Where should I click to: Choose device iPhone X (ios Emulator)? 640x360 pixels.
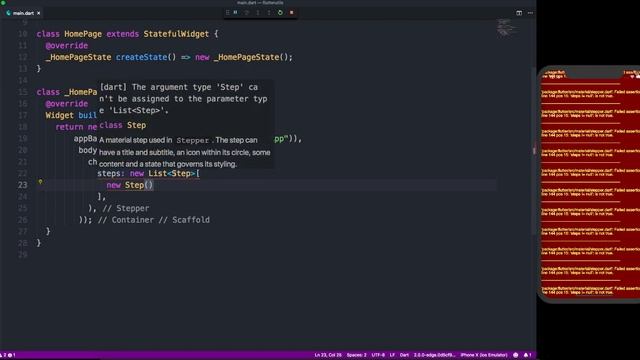click(484, 355)
